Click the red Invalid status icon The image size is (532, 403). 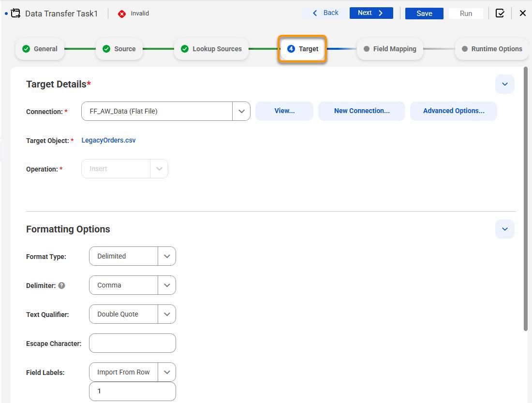point(122,14)
